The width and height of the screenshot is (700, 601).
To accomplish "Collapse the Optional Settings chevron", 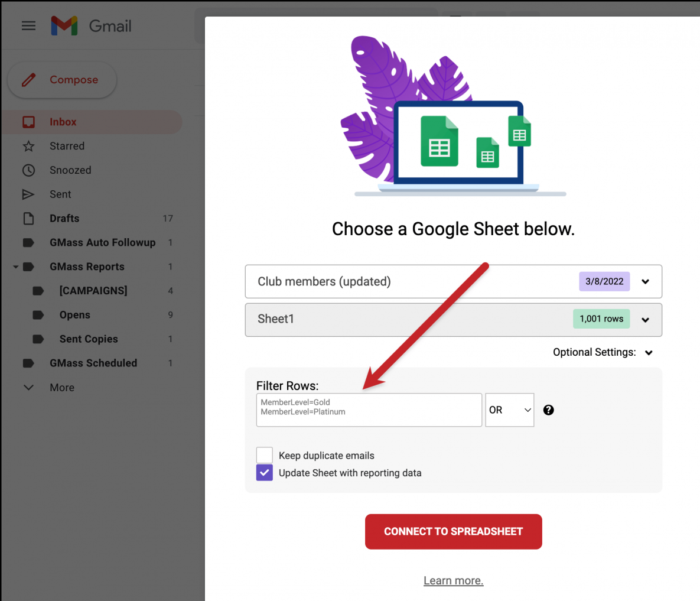I will tap(649, 353).
